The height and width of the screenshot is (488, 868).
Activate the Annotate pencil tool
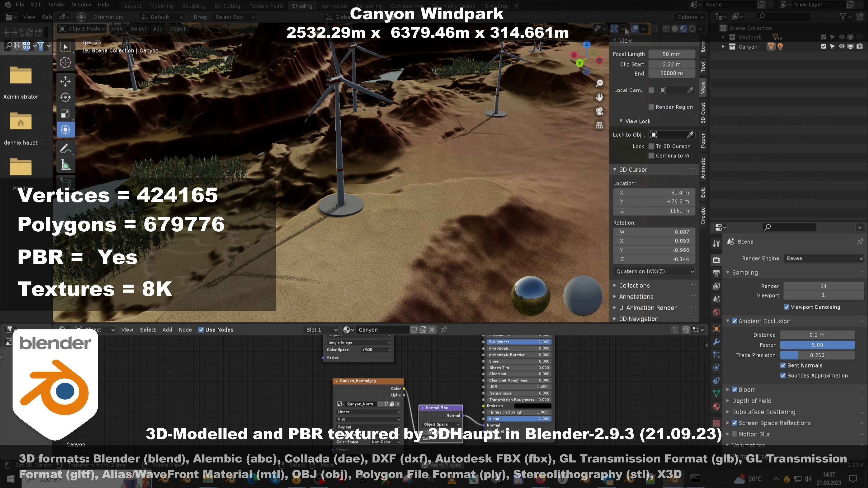click(x=65, y=148)
